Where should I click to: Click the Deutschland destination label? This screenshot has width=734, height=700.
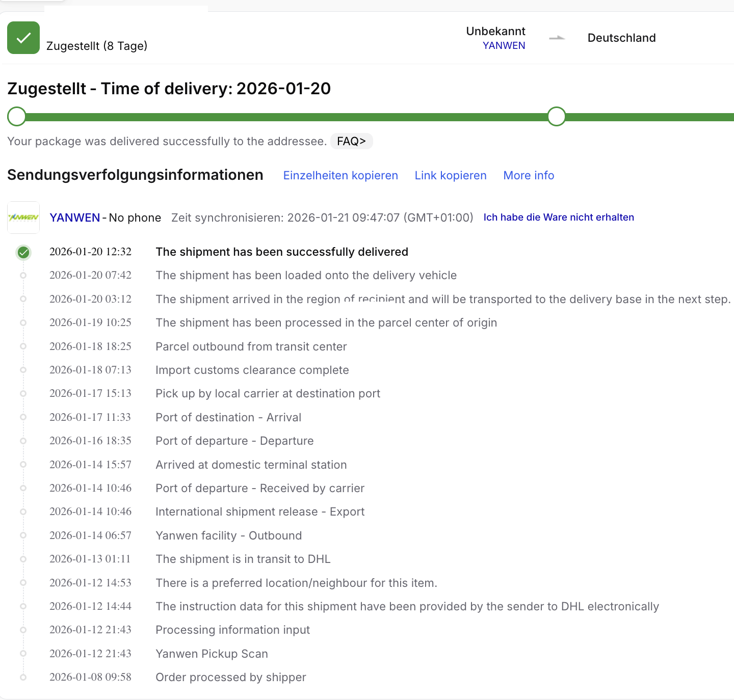click(621, 38)
